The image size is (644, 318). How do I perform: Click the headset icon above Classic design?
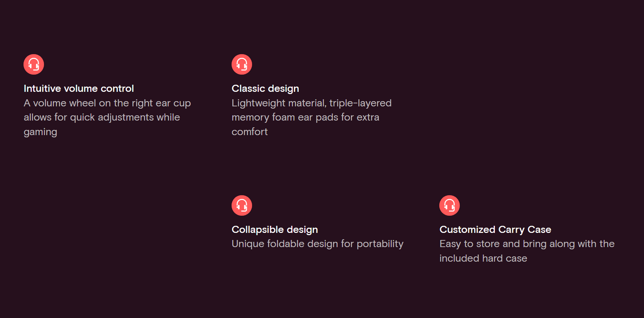(x=242, y=65)
